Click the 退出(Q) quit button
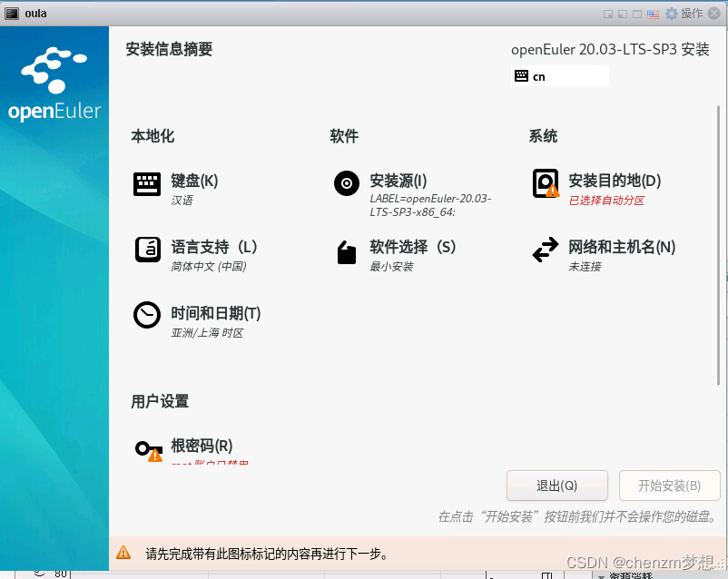 coord(556,486)
